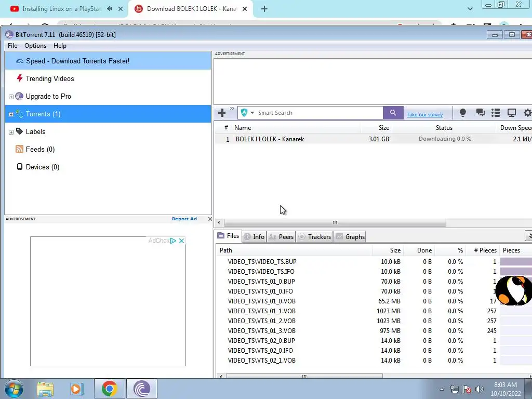Image resolution: width=532 pixels, height=399 pixels.
Task: Switch to Chrome via taskbar icon
Action: [x=109, y=389]
